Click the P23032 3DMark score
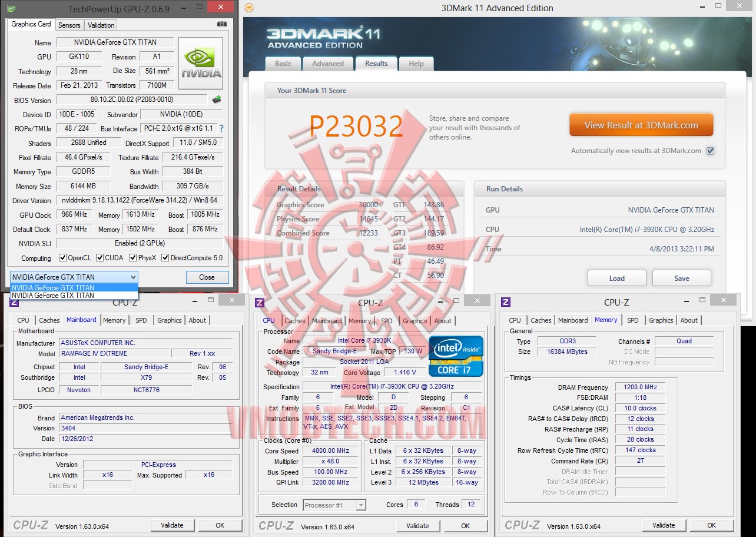The width and height of the screenshot is (756, 537). pos(356,126)
